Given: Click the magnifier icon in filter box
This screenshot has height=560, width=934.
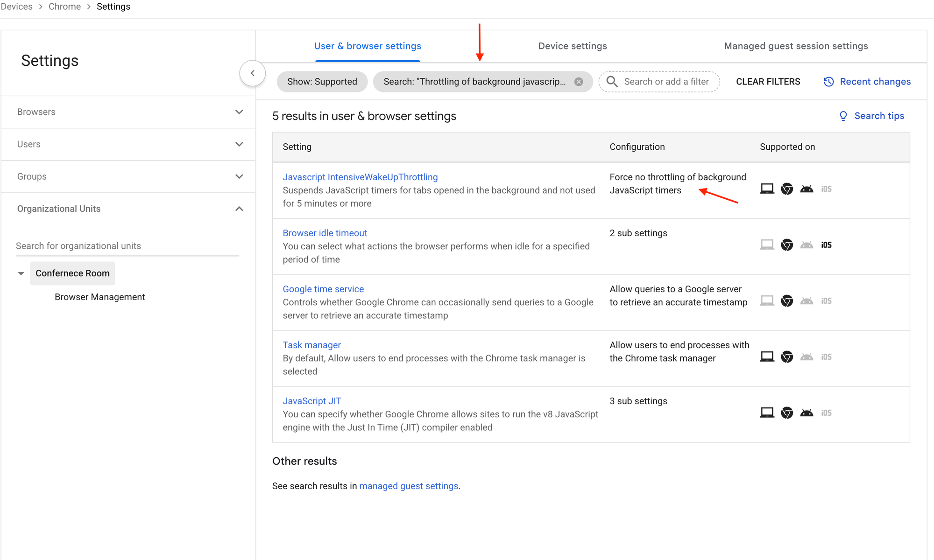Looking at the screenshot, I should (x=612, y=82).
